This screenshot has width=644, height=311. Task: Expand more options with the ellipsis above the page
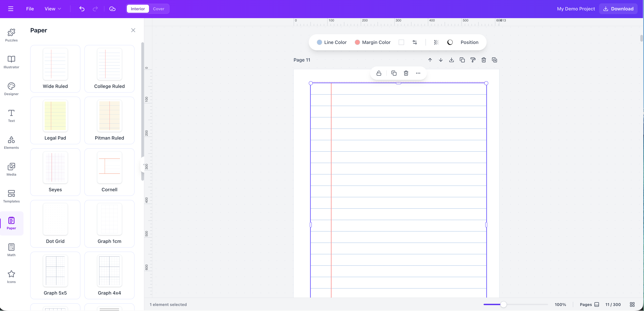pyautogui.click(x=418, y=73)
